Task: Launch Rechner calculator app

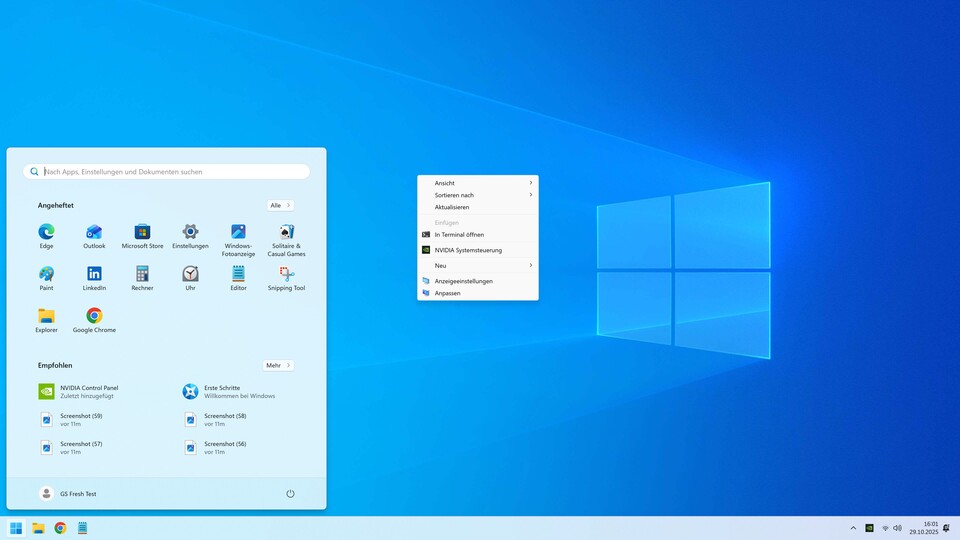Action: tap(142, 278)
